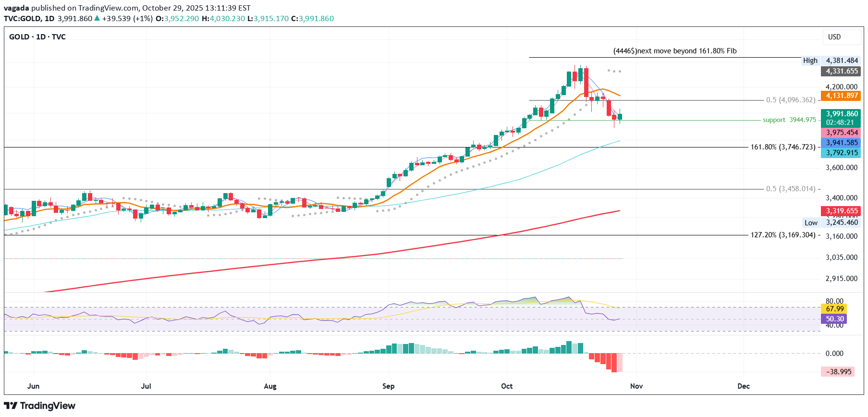Select the High 4,381.484 price marker
868x417 pixels.
[842, 61]
